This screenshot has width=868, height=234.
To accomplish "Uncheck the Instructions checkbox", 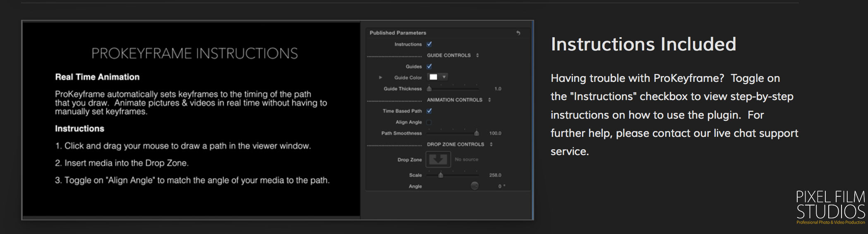I will tap(429, 44).
